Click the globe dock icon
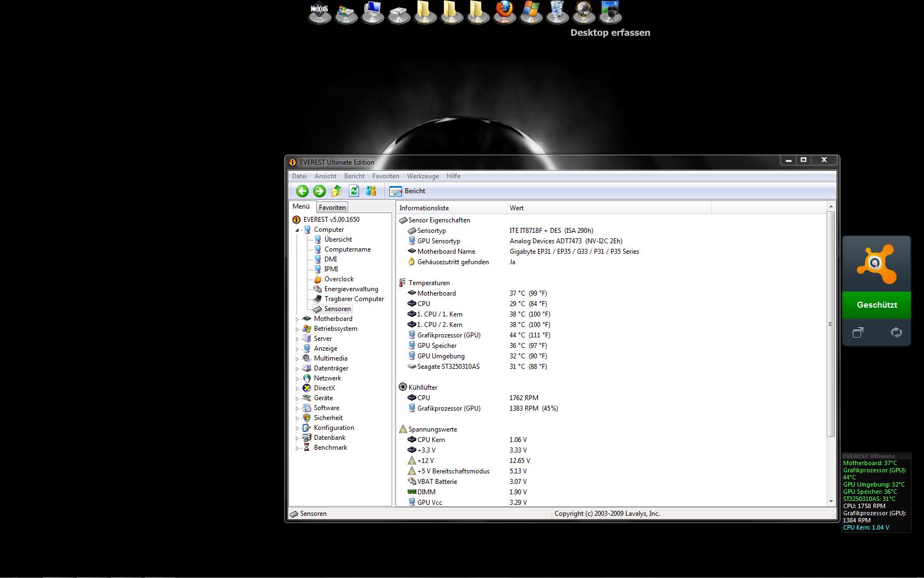This screenshot has width=924, height=578. (x=584, y=12)
